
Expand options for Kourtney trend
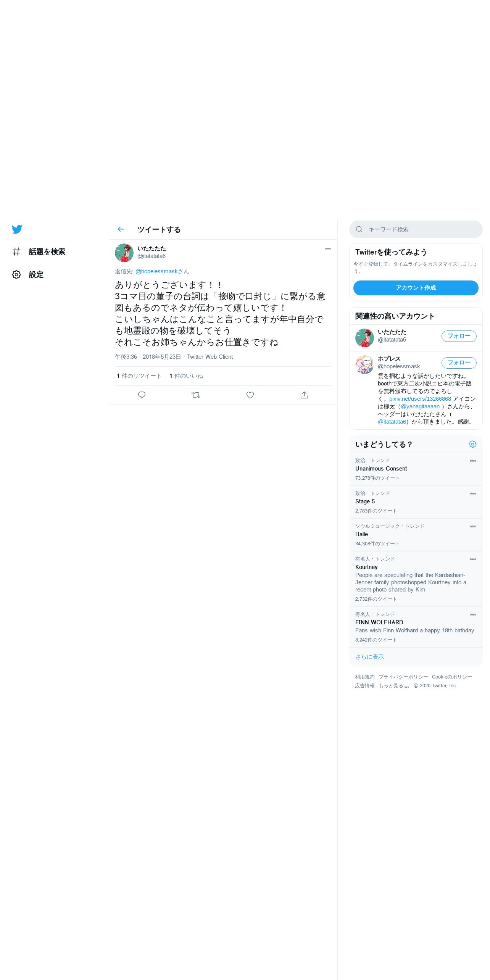(473, 559)
